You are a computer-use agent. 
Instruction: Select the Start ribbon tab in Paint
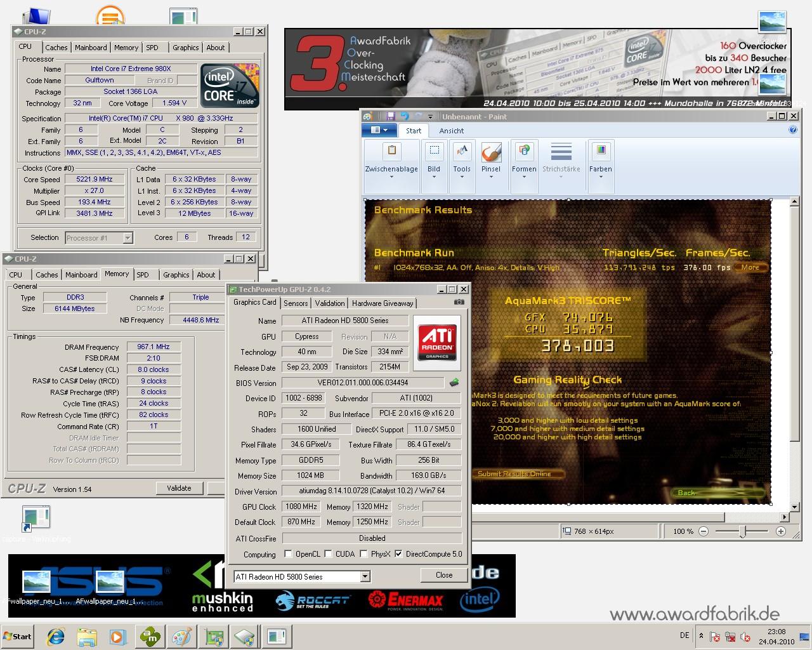tap(414, 131)
